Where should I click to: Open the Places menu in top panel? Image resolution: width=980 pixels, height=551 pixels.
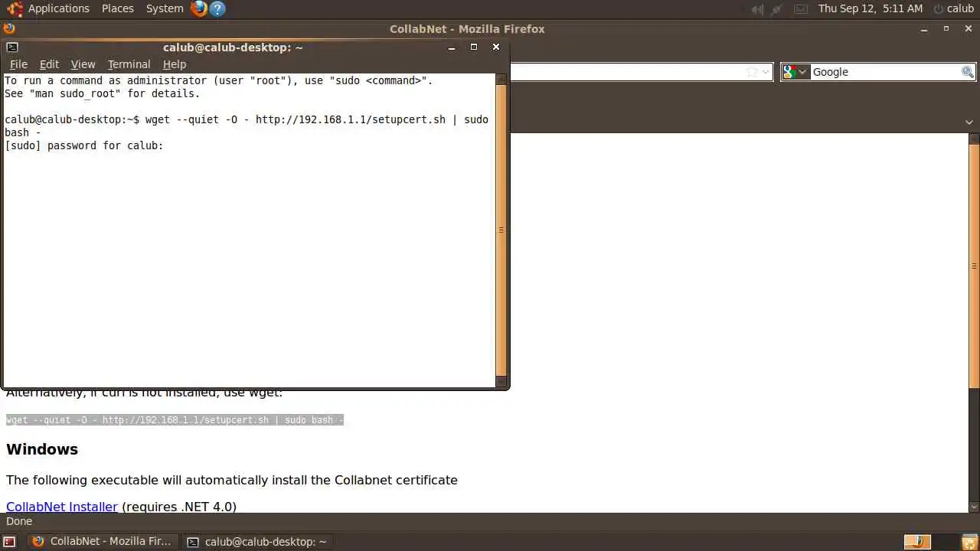[x=118, y=8]
